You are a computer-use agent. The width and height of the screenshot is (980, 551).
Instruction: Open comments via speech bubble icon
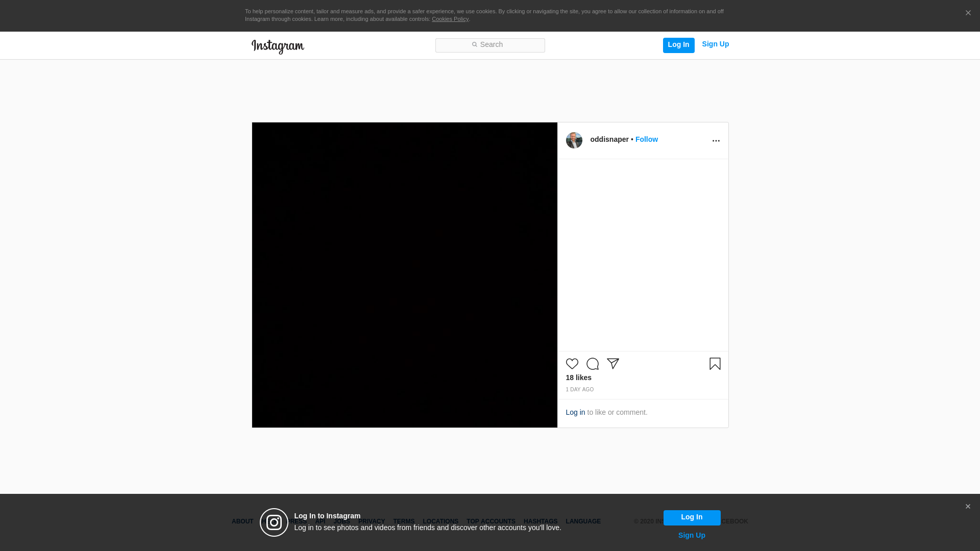[x=592, y=364]
